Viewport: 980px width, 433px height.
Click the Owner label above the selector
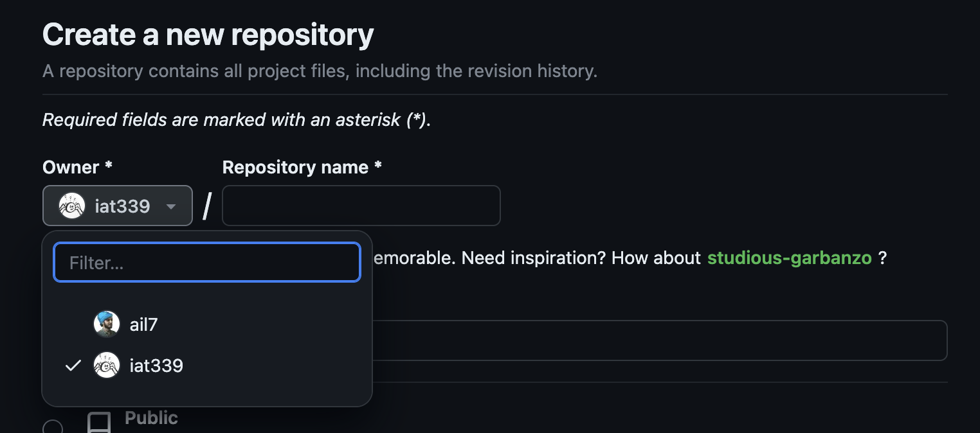[x=67, y=167]
